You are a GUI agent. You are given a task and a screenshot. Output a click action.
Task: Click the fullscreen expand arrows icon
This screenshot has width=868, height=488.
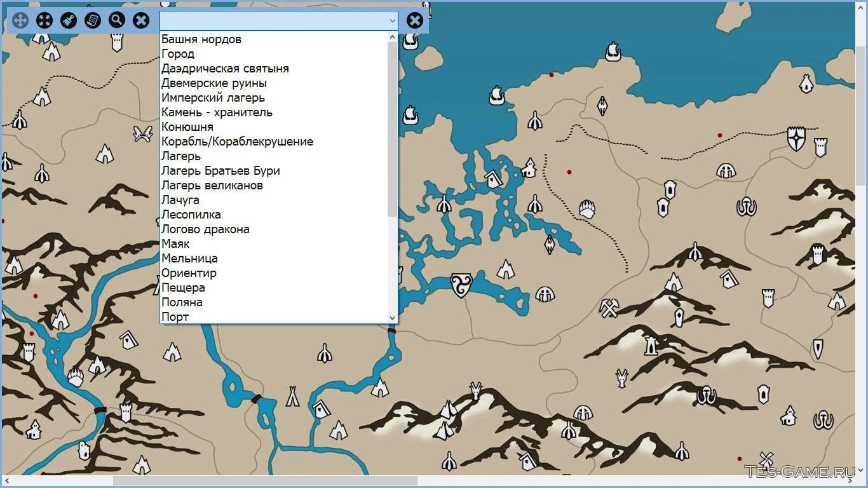[44, 20]
